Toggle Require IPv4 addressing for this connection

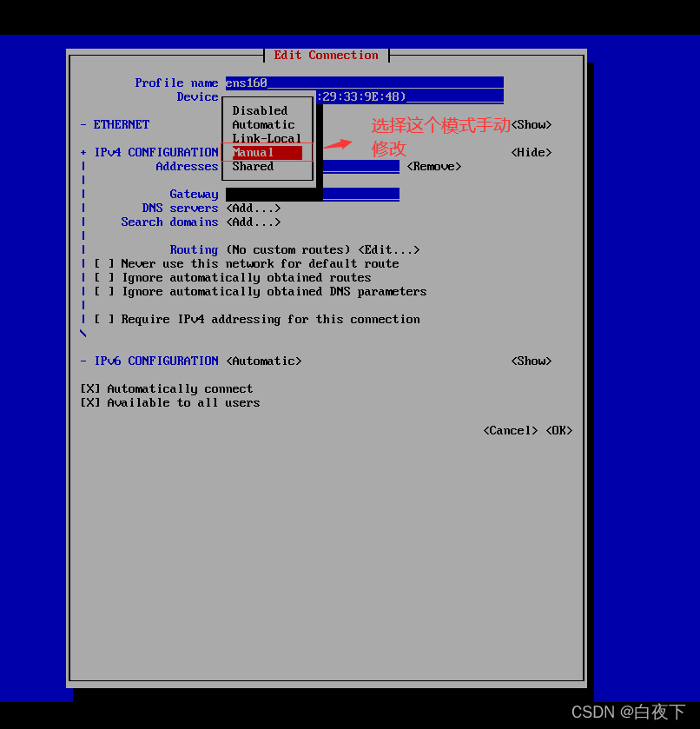tap(257, 320)
